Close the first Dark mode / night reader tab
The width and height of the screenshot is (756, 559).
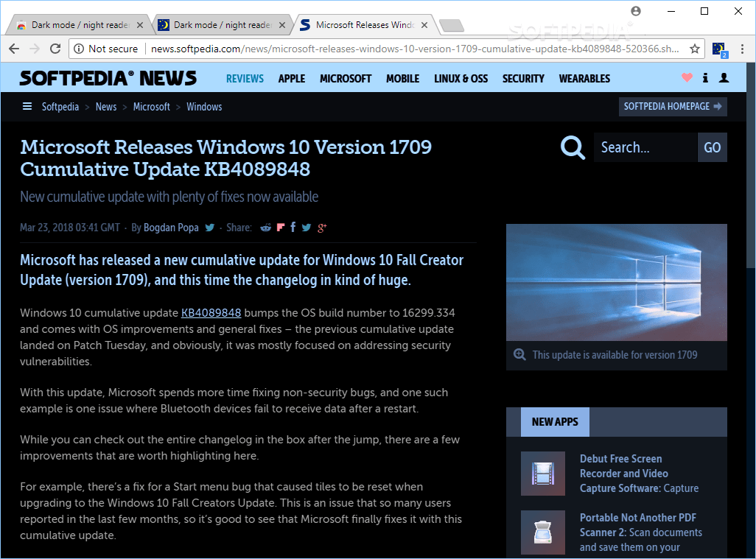140,25
